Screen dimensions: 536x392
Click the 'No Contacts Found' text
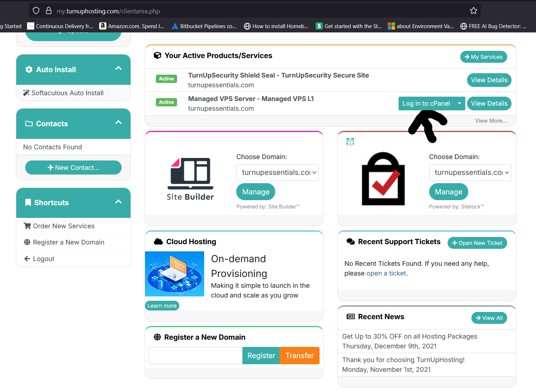(x=53, y=147)
